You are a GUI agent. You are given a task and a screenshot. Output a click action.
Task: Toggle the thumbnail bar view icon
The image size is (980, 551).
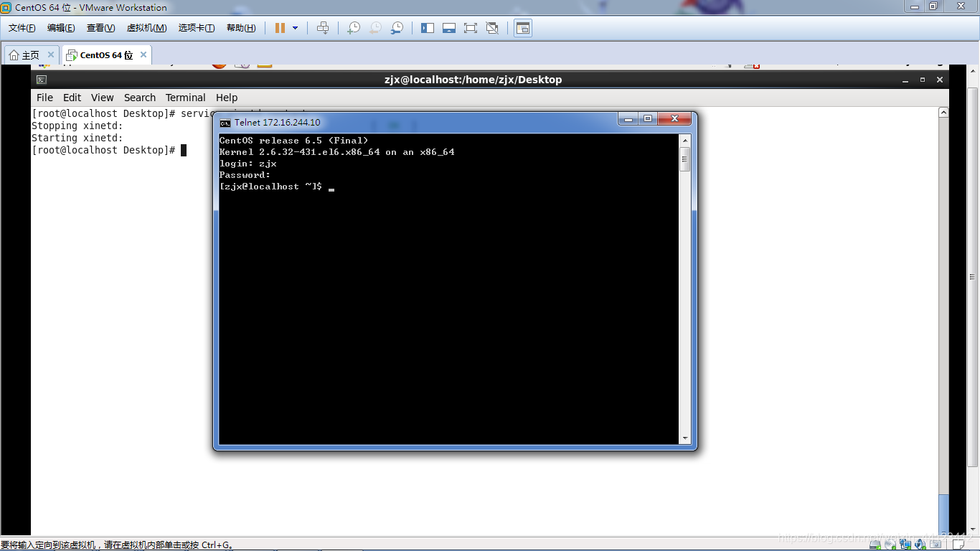pos(449,28)
